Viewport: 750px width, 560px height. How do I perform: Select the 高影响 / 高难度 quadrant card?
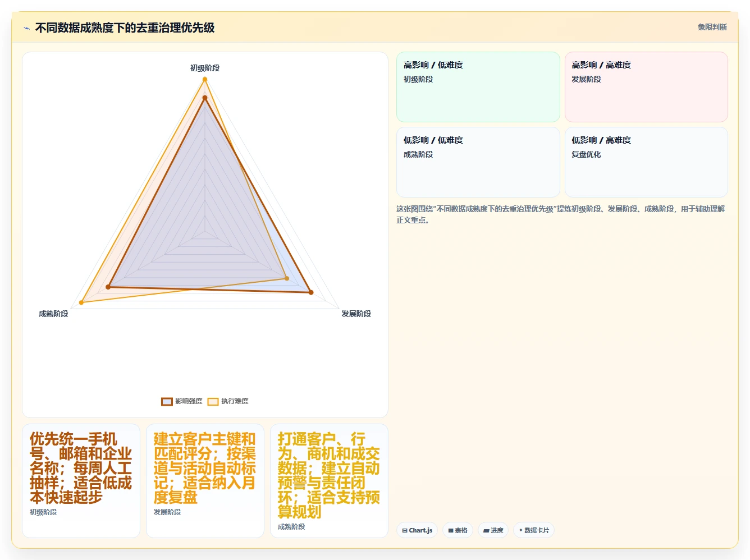(x=646, y=87)
